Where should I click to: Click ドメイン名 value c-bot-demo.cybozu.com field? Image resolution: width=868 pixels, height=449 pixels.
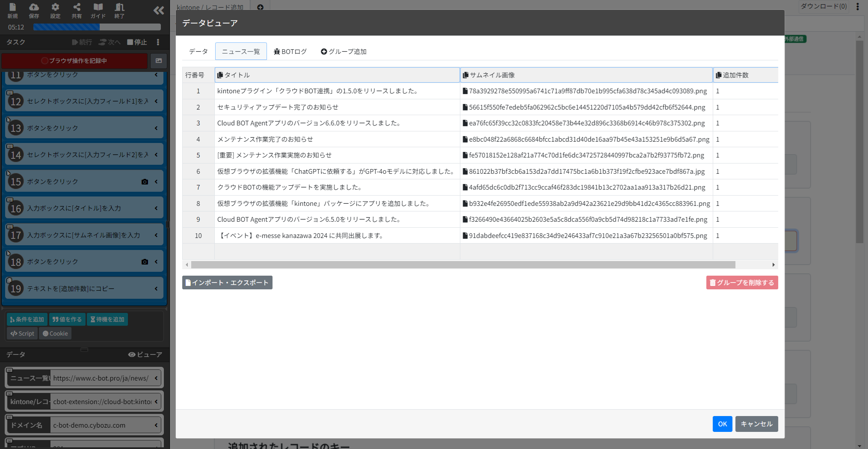click(x=102, y=425)
